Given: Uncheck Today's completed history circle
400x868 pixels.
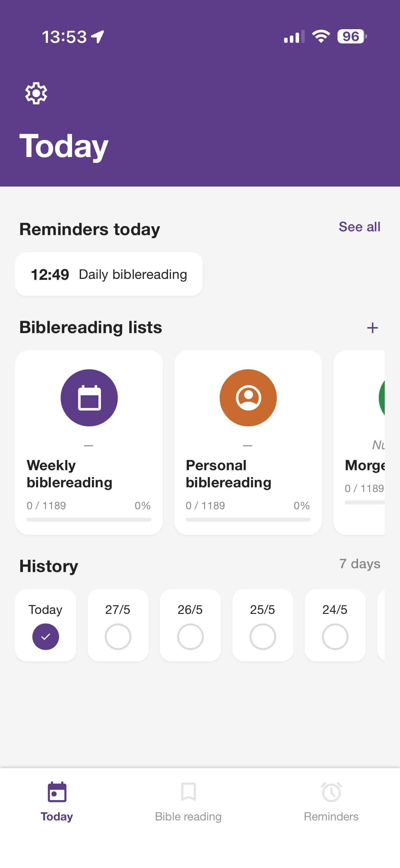Looking at the screenshot, I should (45, 636).
